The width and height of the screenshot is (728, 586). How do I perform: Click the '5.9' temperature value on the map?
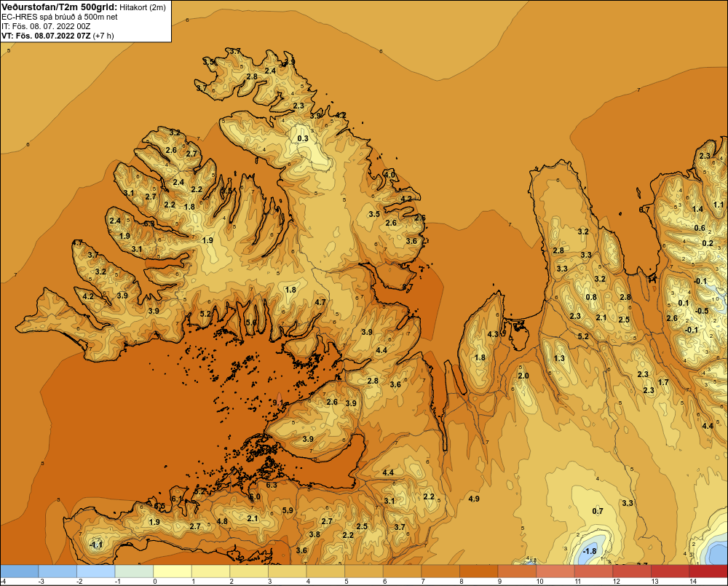click(288, 510)
